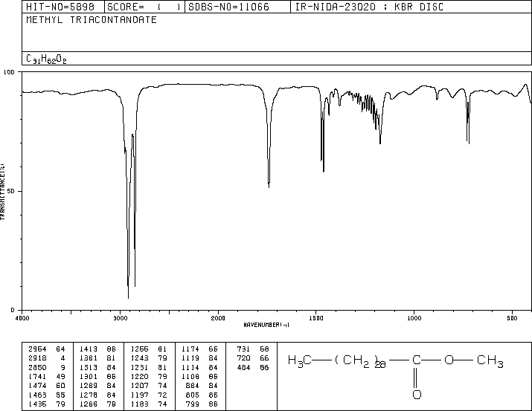This screenshot has width=532, height=411.
Task: Click the 4000 wavenumber axis label
Action: click(x=22, y=318)
